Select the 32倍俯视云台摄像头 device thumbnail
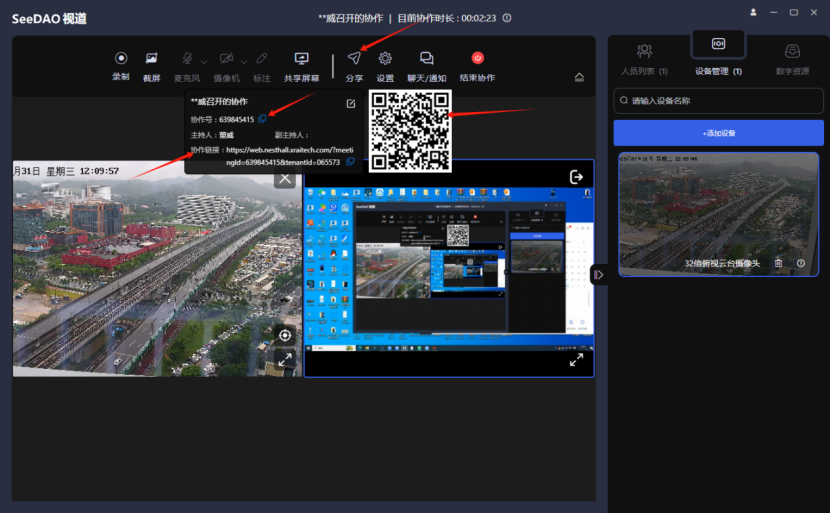This screenshot has width=830, height=513. tap(718, 214)
